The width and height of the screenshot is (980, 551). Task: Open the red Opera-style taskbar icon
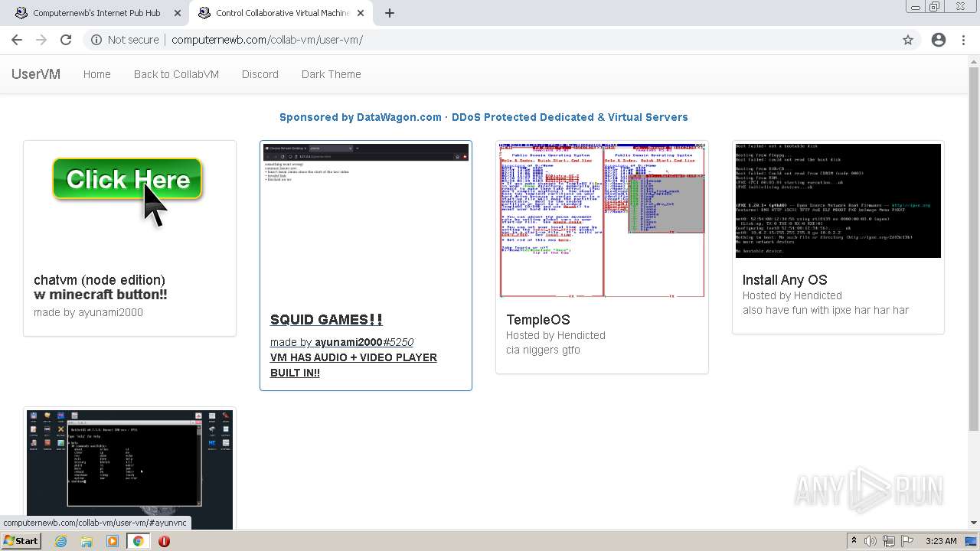(164, 541)
